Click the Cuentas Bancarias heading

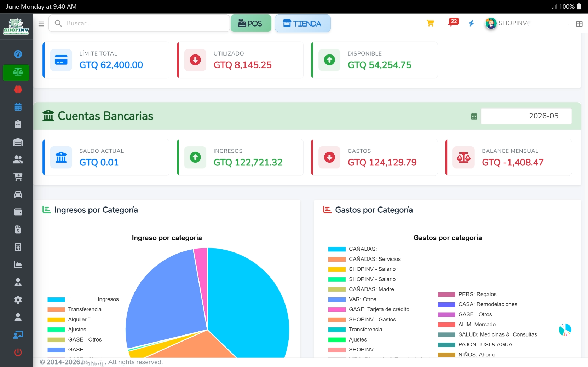98,116
